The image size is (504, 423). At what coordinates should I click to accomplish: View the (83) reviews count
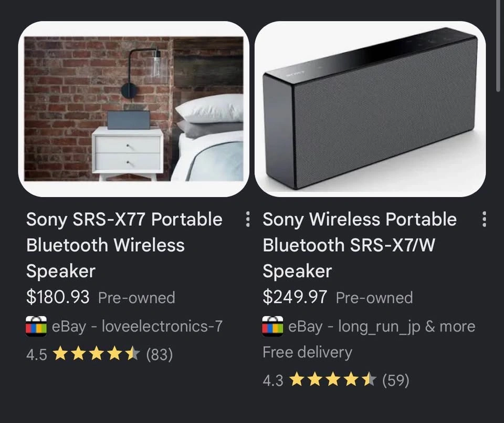(x=160, y=355)
